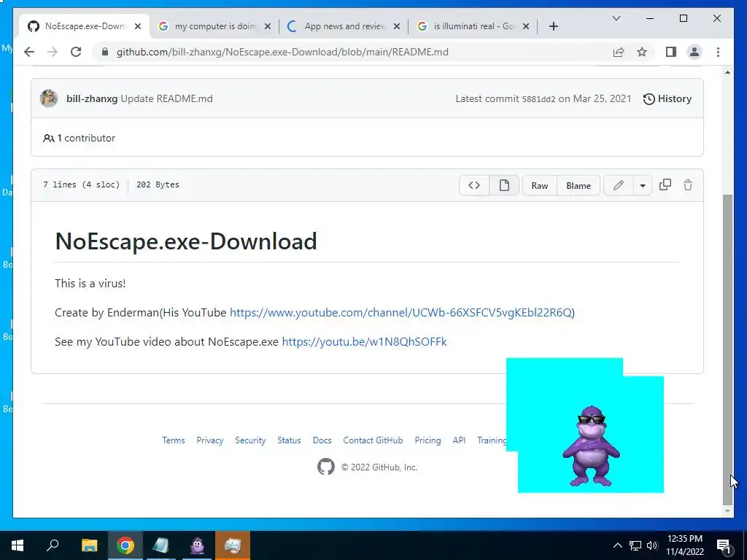Image resolution: width=747 pixels, height=560 pixels.
Task: Open the Terms footer link
Action: pos(174,440)
